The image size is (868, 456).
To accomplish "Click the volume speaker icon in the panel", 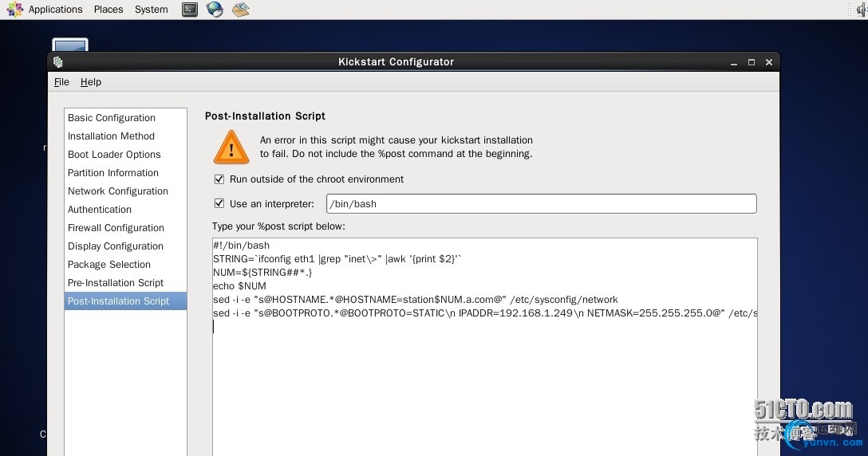I will 862,10.
